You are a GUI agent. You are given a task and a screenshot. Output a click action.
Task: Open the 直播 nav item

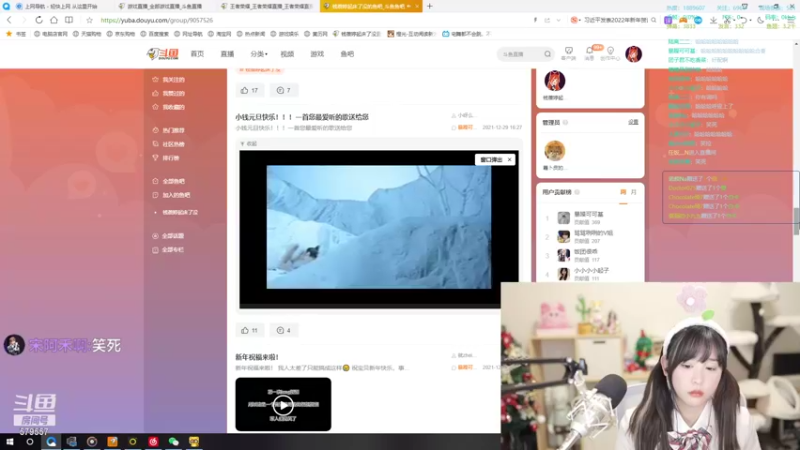click(227, 54)
